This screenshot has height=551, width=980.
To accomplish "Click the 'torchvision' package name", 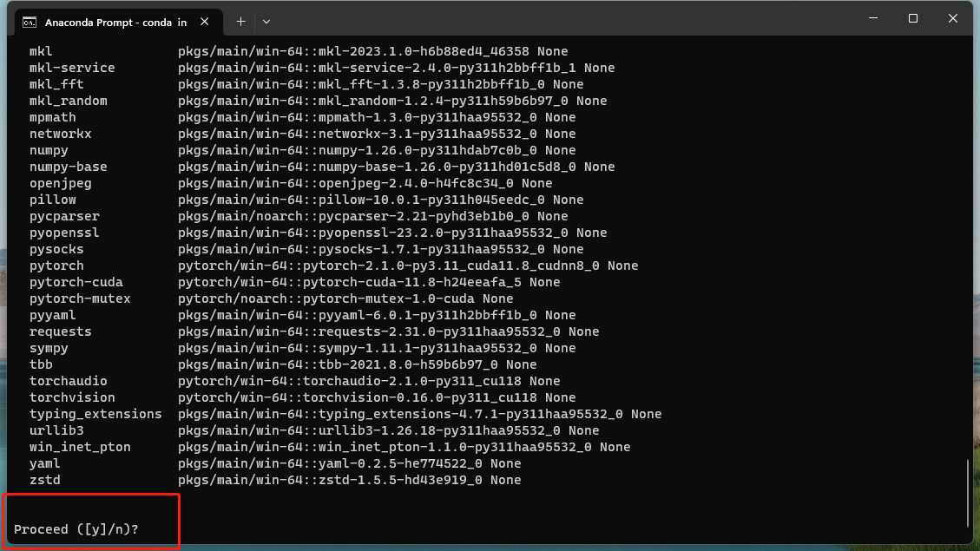I will (x=72, y=398).
